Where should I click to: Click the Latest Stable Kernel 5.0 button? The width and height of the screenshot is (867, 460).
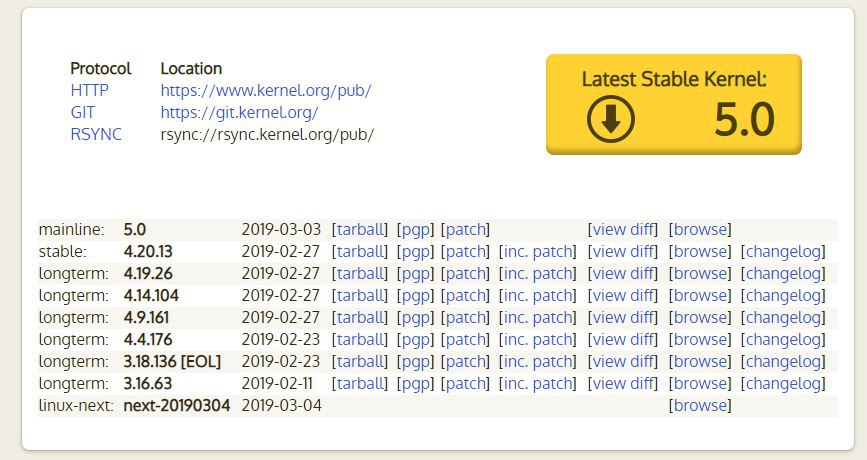point(673,104)
